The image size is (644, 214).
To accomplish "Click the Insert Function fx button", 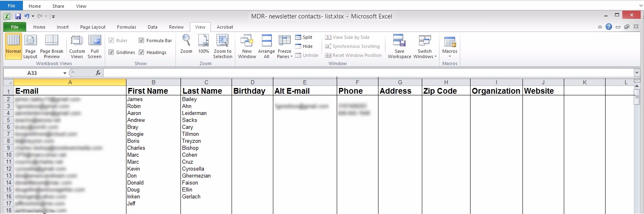I will tap(98, 73).
